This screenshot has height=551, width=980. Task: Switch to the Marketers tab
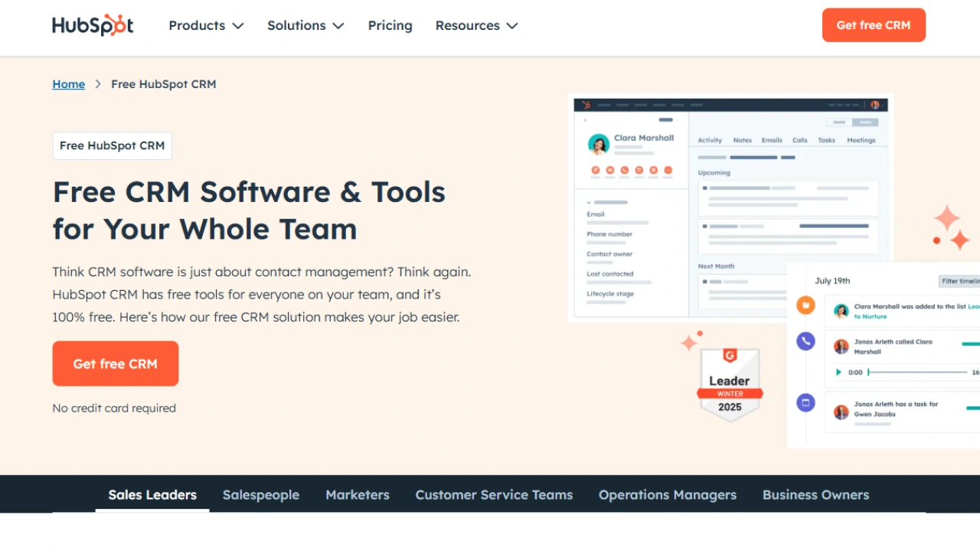coord(358,494)
